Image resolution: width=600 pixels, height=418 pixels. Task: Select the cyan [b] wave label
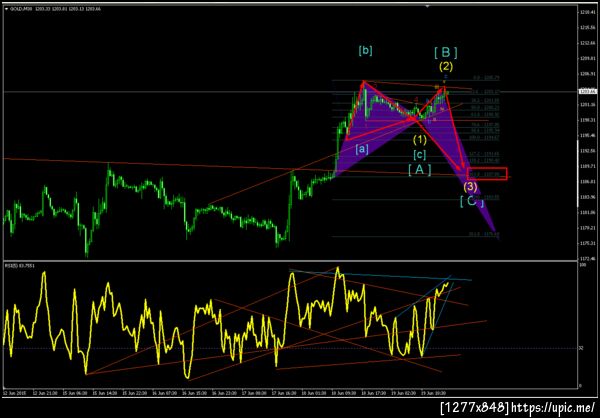coord(365,51)
